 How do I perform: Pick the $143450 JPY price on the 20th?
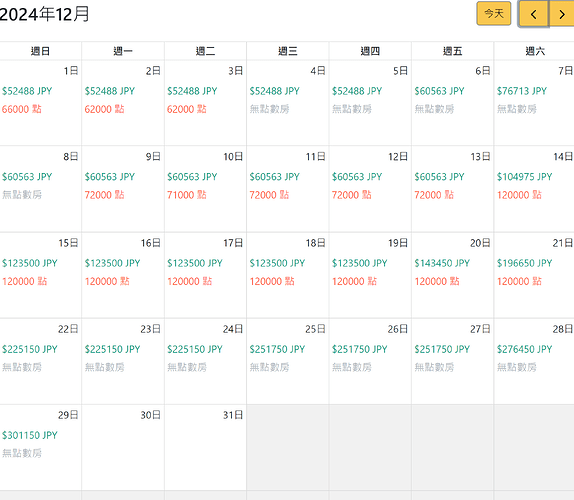coord(442,263)
